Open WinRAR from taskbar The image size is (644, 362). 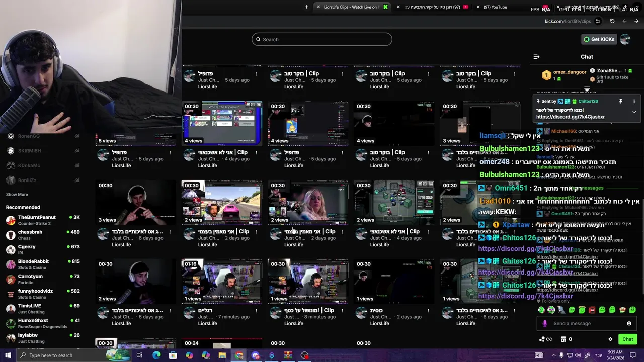(x=288, y=355)
